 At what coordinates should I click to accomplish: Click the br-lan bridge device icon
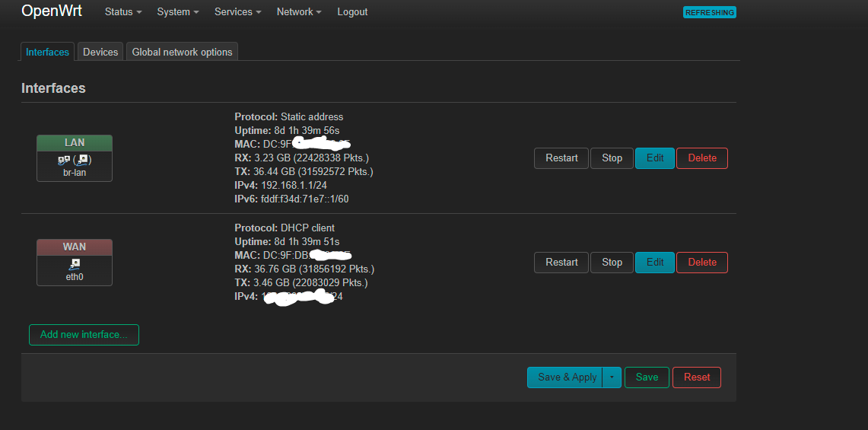pos(64,161)
